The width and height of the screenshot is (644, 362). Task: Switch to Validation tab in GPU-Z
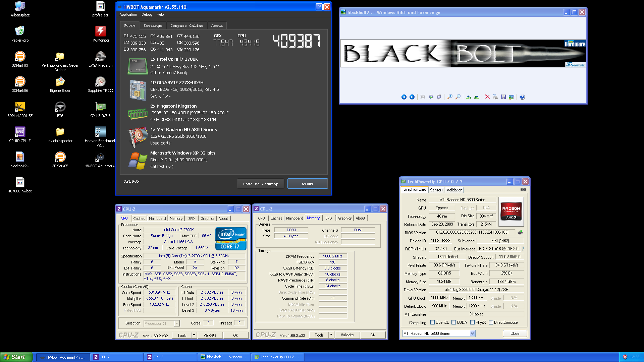click(454, 190)
